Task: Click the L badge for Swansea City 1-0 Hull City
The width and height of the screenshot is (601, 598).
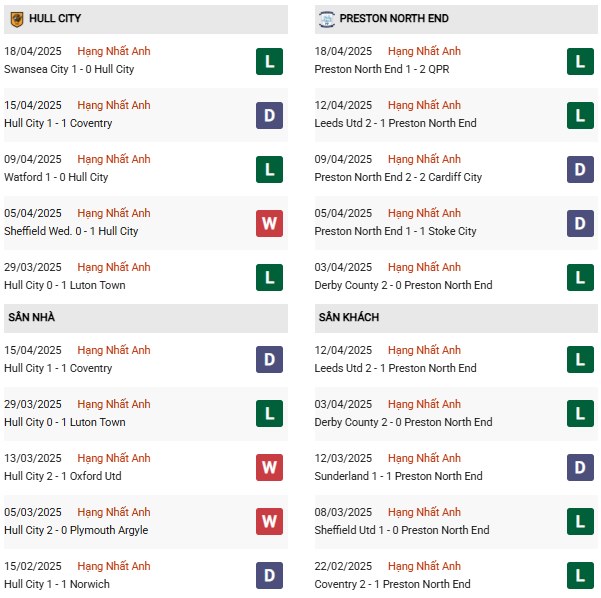Action: (x=269, y=61)
